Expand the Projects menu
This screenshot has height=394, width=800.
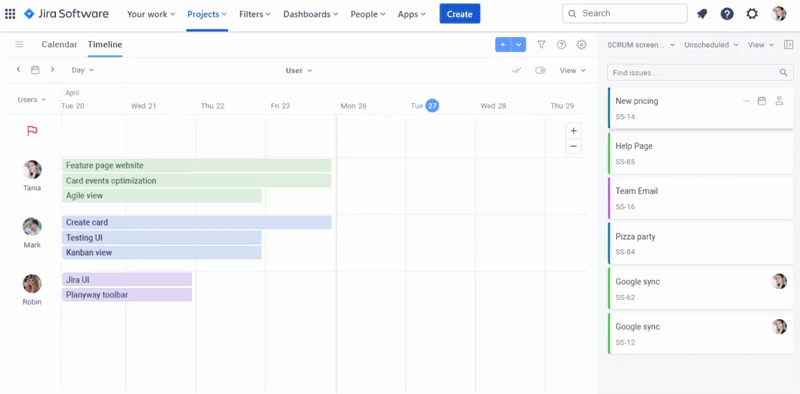pyautogui.click(x=207, y=14)
